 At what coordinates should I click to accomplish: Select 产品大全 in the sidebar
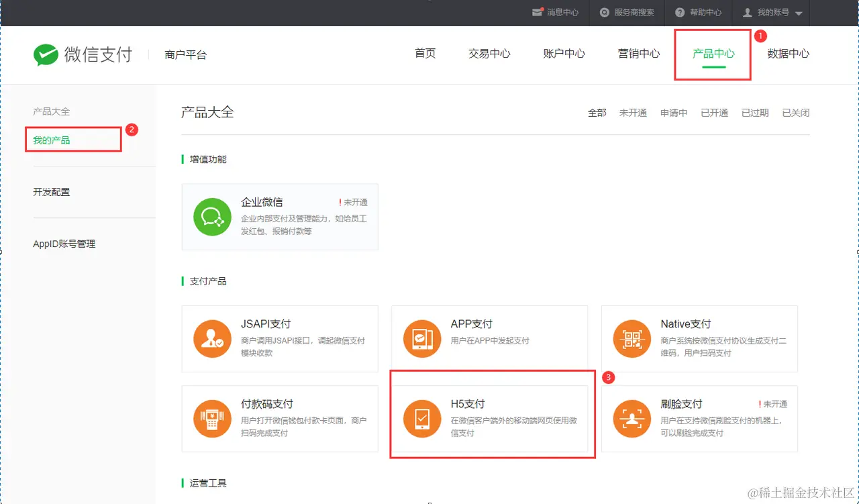(x=52, y=111)
